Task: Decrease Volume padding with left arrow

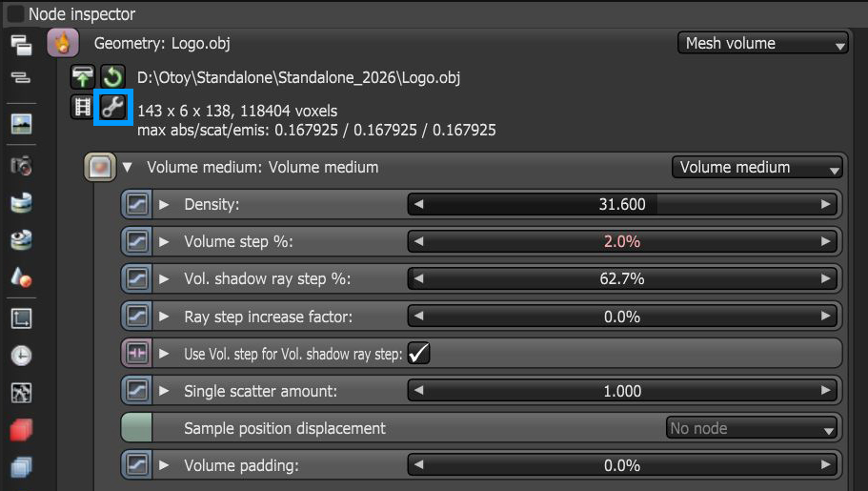Action: 418,465
